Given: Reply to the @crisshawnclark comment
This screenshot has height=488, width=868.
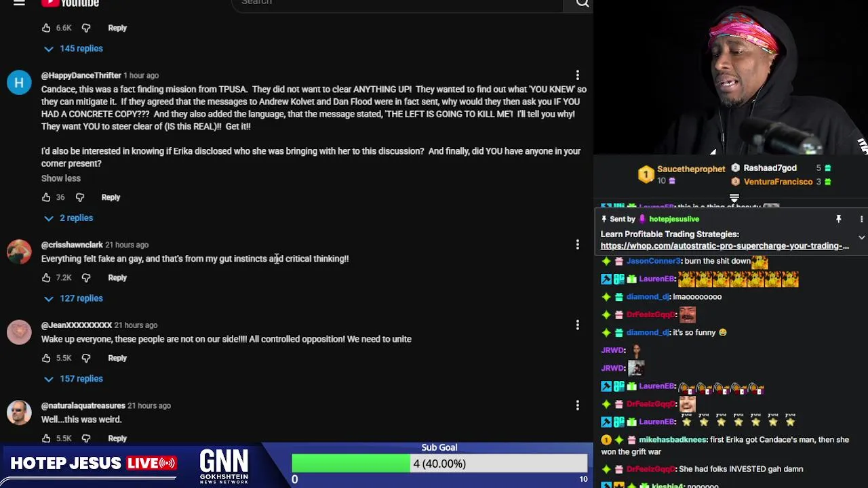Looking at the screenshot, I should click(x=117, y=278).
